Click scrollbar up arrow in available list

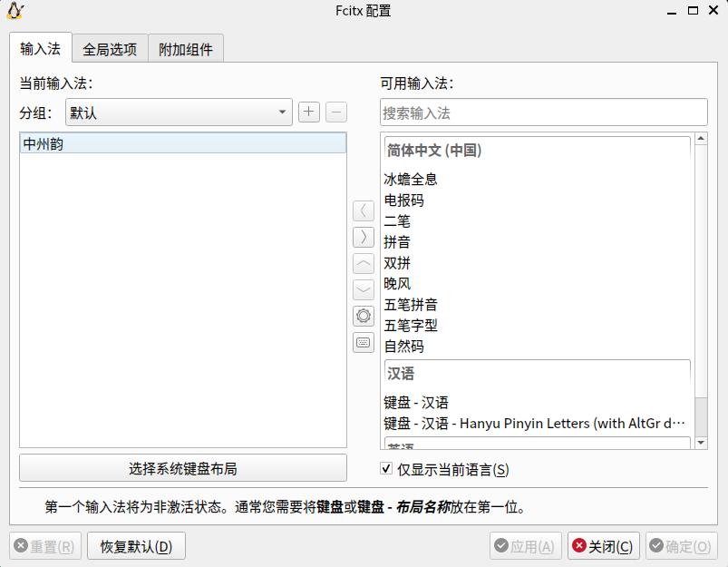pos(701,139)
